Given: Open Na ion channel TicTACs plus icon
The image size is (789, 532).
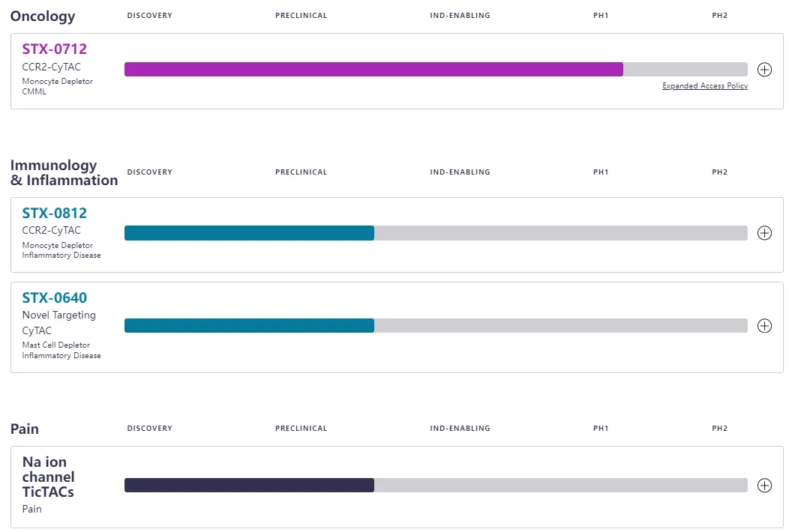Looking at the screenshot, I should (x=764, y=486).
